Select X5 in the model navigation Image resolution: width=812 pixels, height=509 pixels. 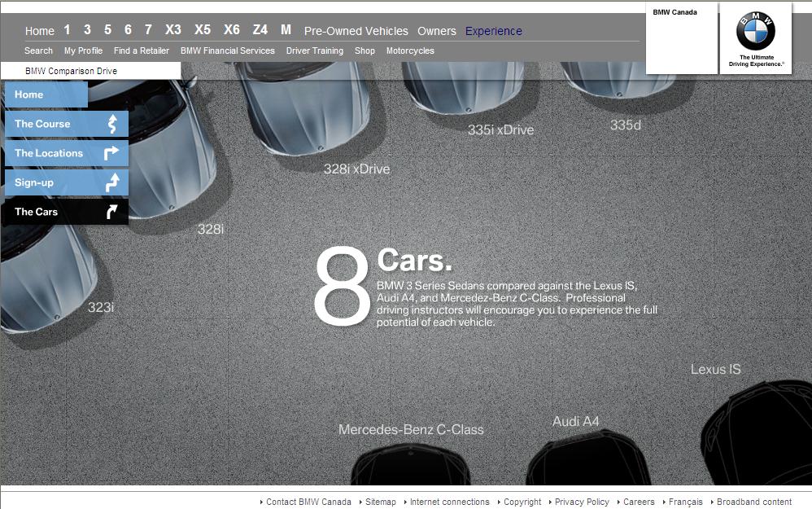(203, 30)
